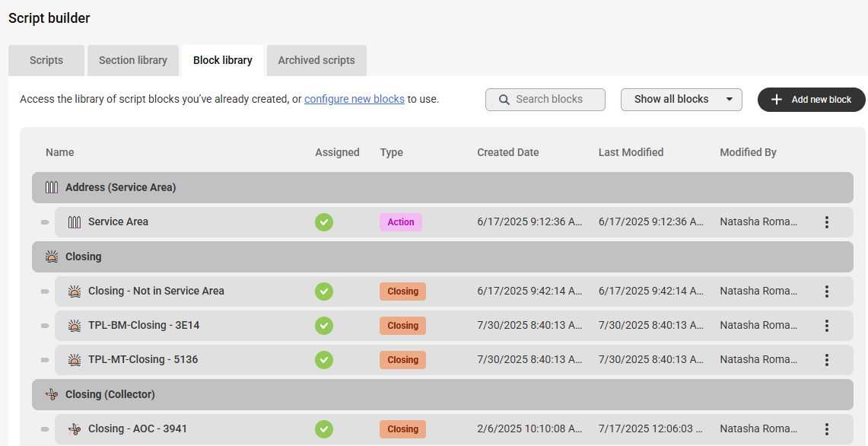Click the Closing badge for TPL-BM-Closing - 3E14
Viewport: 868px width, 446px height.
pos(402,326)
